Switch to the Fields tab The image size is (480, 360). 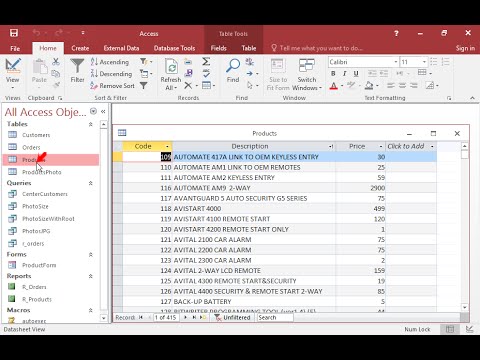tap(219, 48)
